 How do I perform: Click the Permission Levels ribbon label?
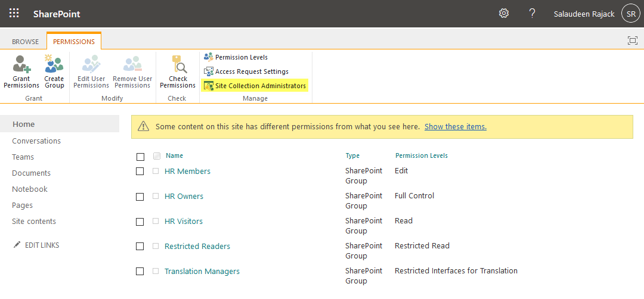tap(241, 57)
